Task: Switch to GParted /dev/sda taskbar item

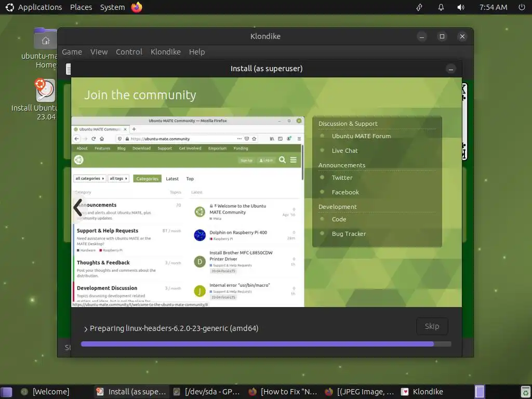Action: pos(207,392)
